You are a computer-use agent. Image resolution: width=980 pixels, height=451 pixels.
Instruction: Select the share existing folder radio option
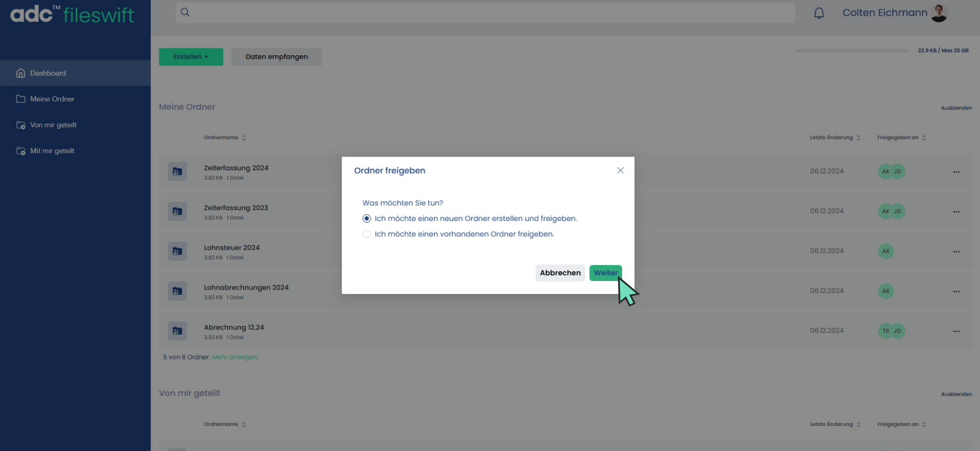pos(366,234)
